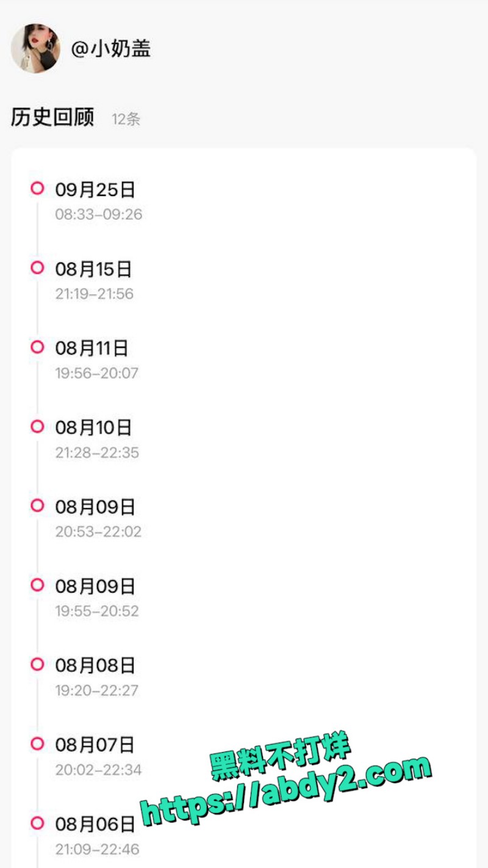Select the 08:33–09:26 time range
Viewport: 488px width, 868px height.
(x=99, y=215)
